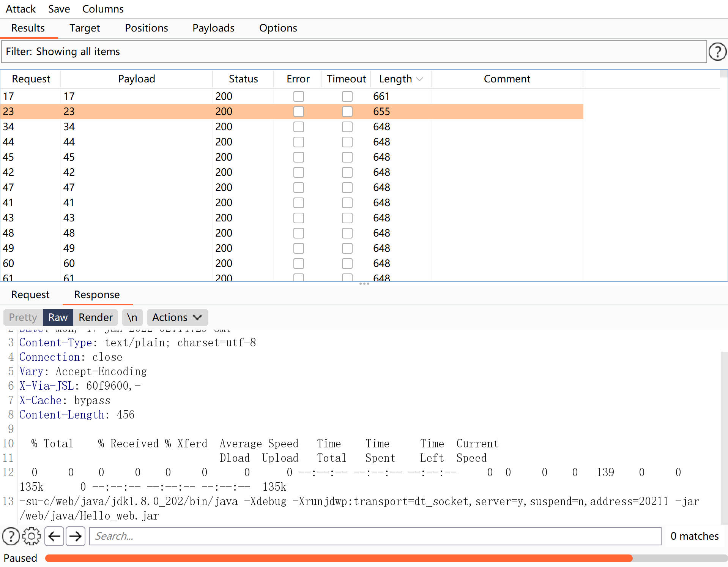728x567 pixels.
Task: Select the Raw view button
Action: point(58,317)
